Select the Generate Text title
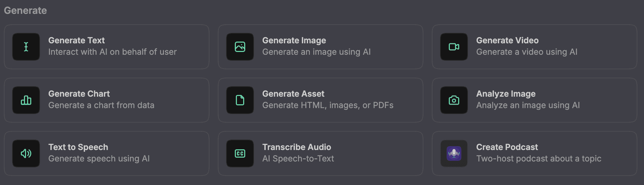The width and height of the screenshot is (644, 185). pos(76,41)
